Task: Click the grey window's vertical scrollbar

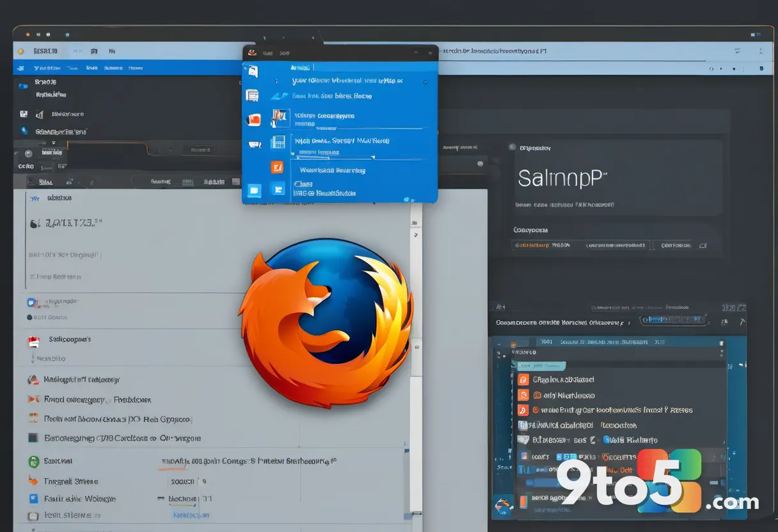Action: click(416, 358)
